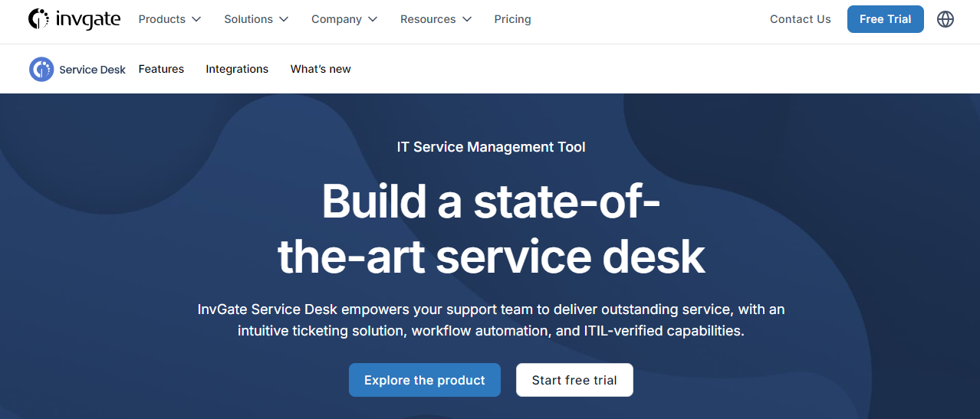This screenshot has width=980, height=419.
Task: Click the InvGate logo in the header
Action: [74, 19]
